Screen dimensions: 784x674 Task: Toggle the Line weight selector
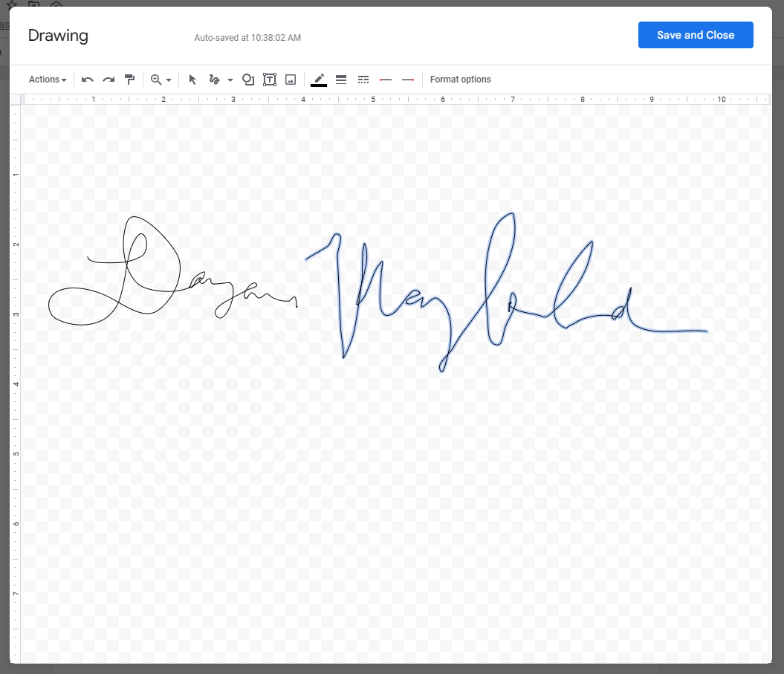pyautogui.click(x=340, y=80)
